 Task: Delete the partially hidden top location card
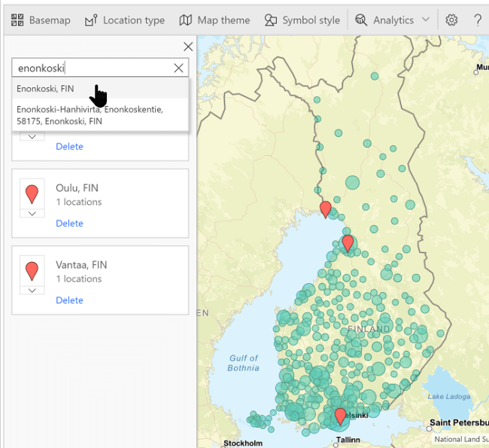(x=69, y=147)
